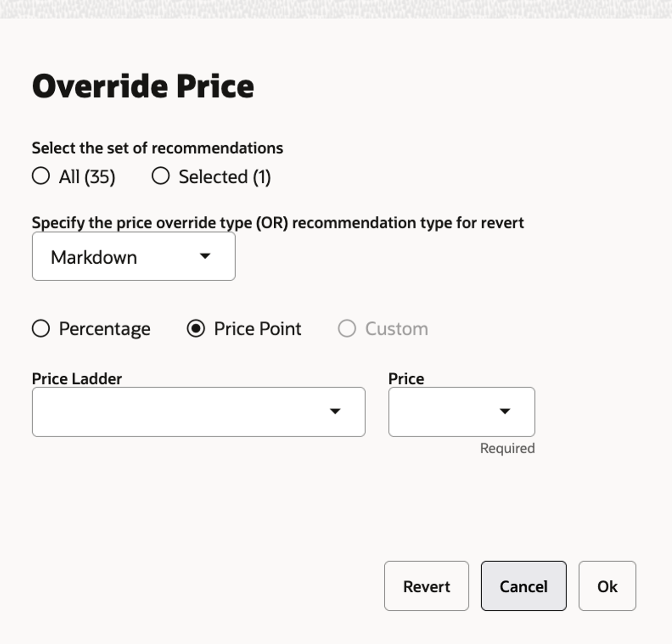Select the All (35) radio button
This screenshot has height=644, width=672.
tap(41, 176)
